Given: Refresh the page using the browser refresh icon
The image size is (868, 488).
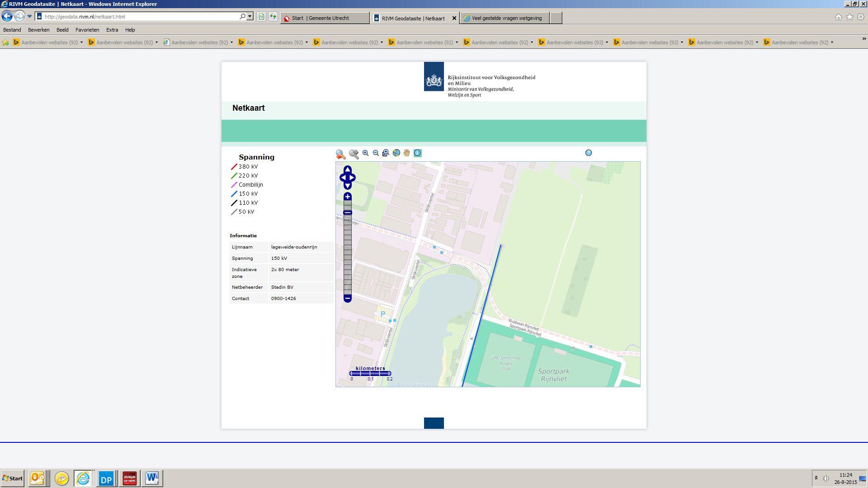Looking at the screenshot, I should click(273, 16).
